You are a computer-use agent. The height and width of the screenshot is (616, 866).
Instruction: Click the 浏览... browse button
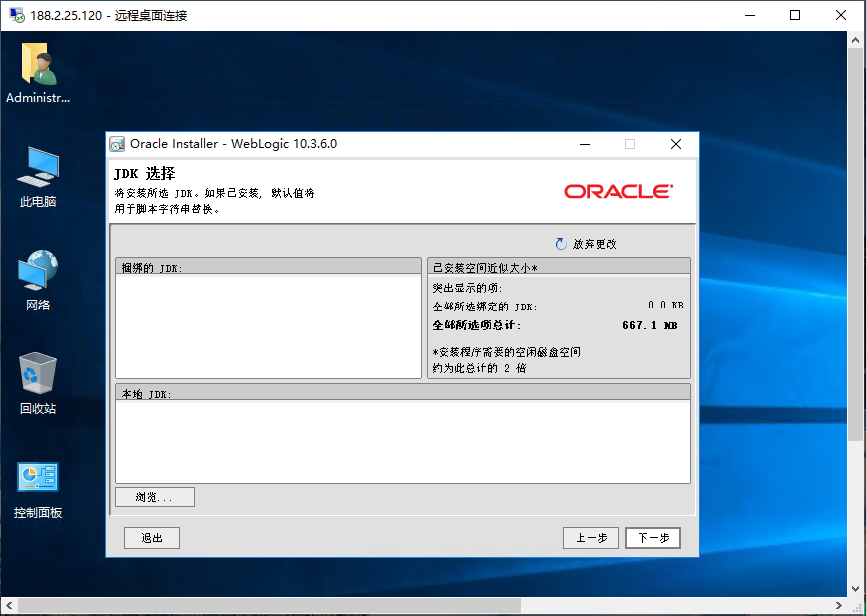point(155,497)
